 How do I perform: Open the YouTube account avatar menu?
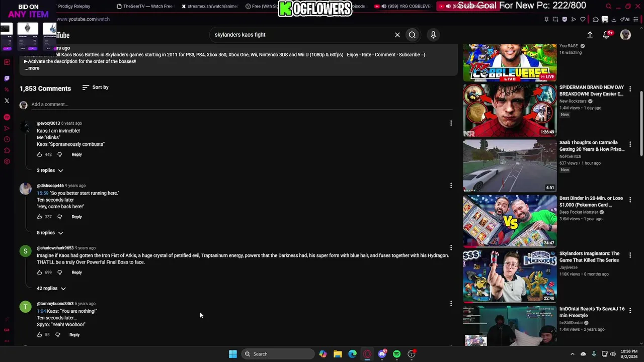pyautogui.click(x=625, y=35)
